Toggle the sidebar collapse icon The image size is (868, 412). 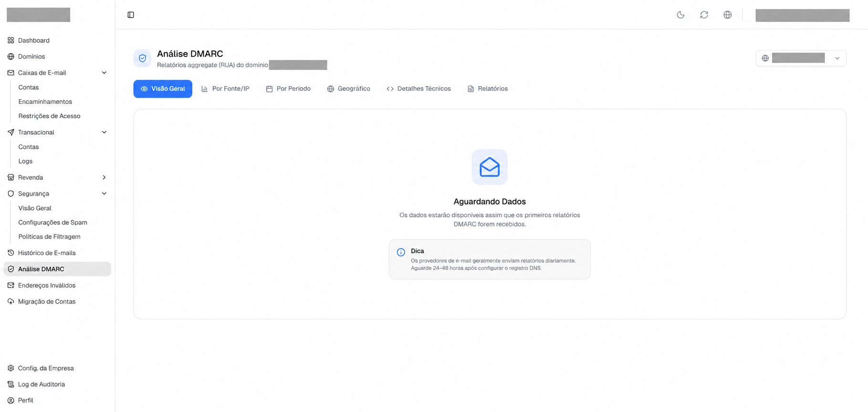pyautogui.click(x=131, y=15)
